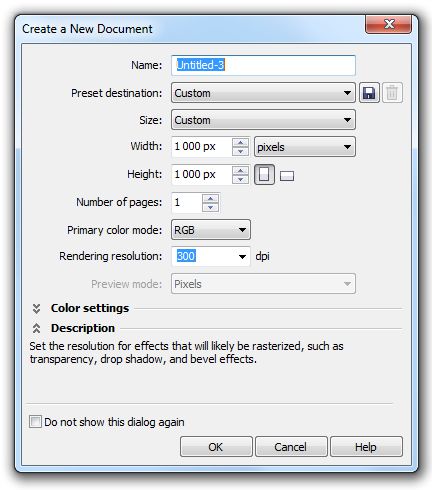Click the delete preset trash icon
432x490 pixels.
(x=392, y=93)
